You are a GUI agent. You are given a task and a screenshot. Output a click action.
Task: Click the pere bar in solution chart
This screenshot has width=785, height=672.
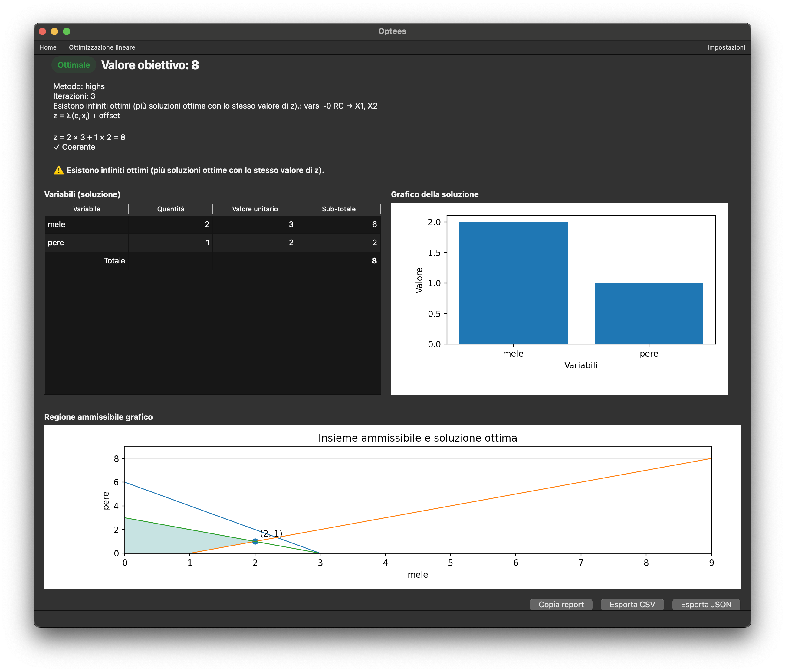pos(649,314)
